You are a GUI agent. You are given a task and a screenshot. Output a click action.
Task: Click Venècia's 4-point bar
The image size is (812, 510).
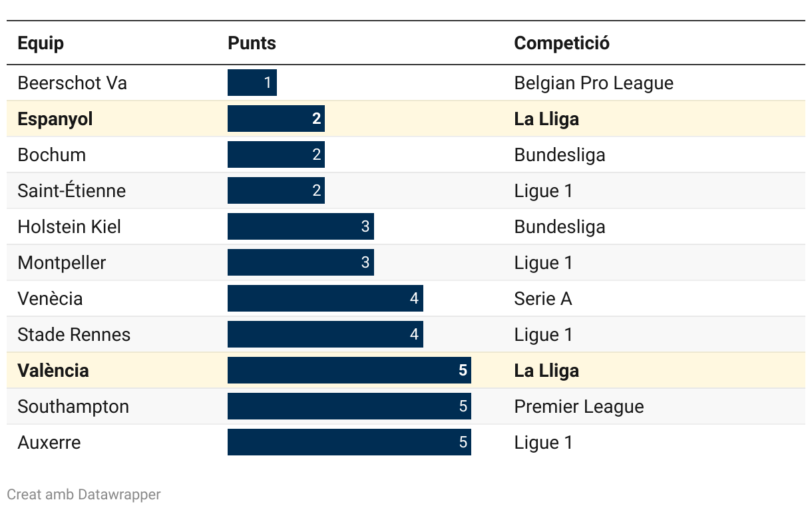pos(325,299)
